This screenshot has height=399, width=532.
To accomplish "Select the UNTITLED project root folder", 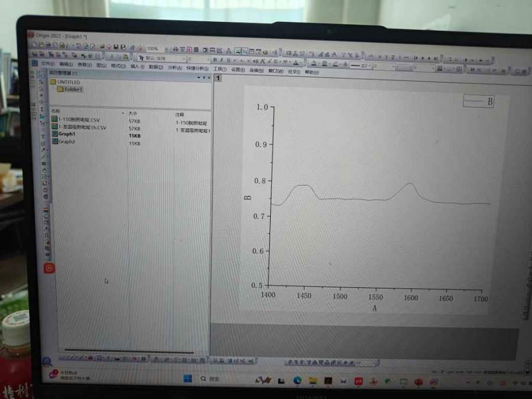I will [x=65, y=82].
